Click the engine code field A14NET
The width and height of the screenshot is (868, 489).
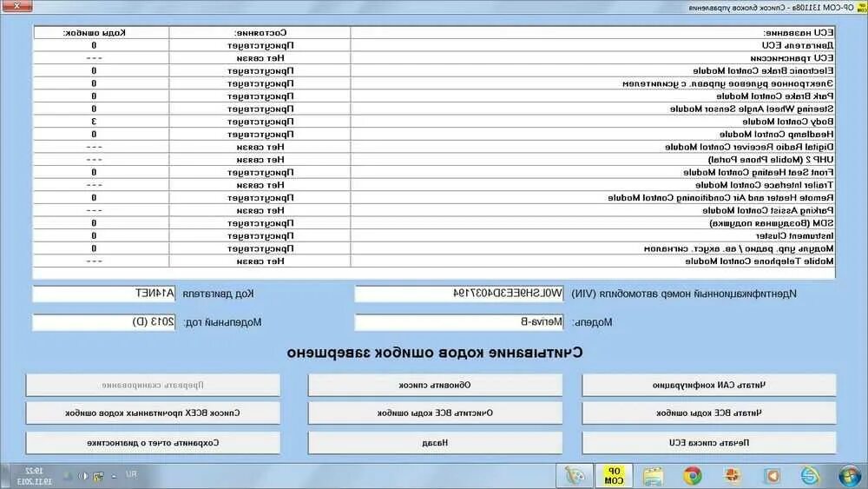[x=104, y=294]
